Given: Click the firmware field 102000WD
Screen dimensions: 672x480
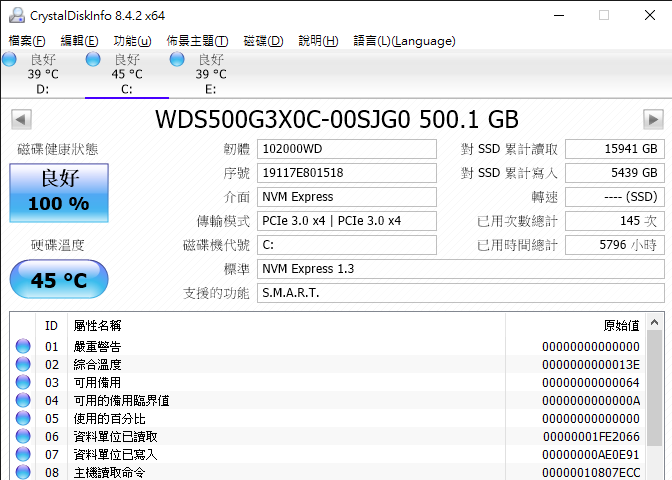Looking at the screenshot, I should (x=347, y=149).
